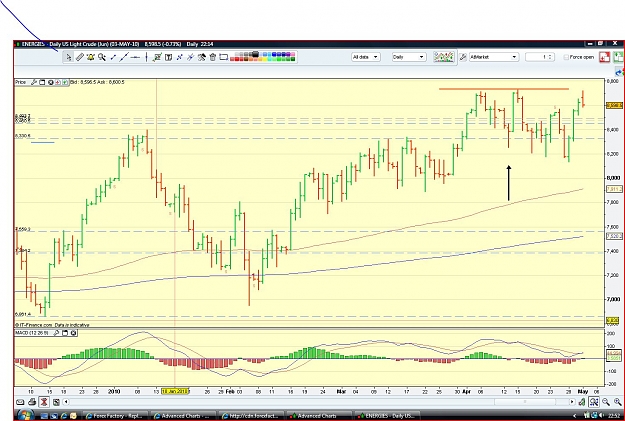Click the chart properties icon beside hourglass
Image resolution: width=625 pixels, height=421 pixels.
(x=56, y=402)
